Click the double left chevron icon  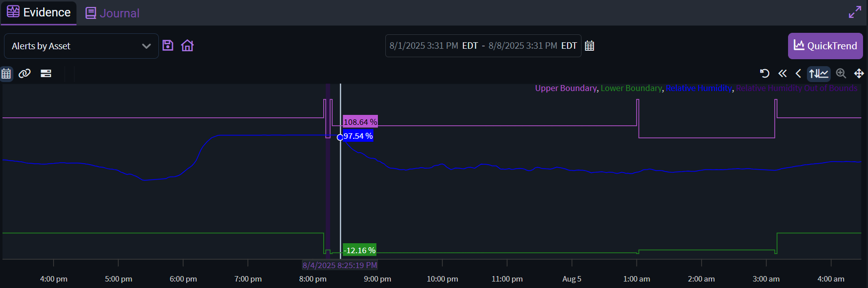pos(783,74)
